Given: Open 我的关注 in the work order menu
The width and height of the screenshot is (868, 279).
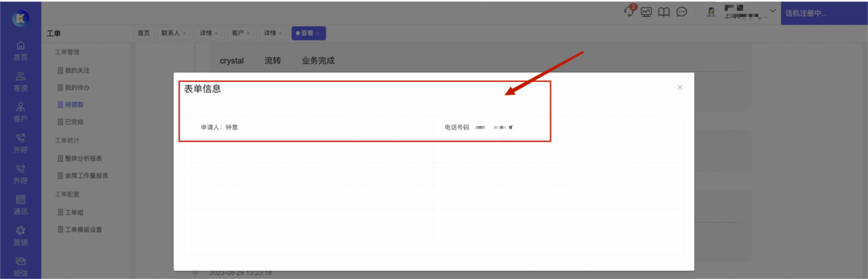Looking at the screenshot, I should 77,70.
